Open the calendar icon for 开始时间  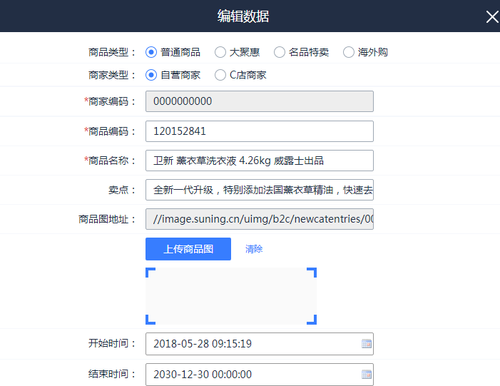(366, 344)
